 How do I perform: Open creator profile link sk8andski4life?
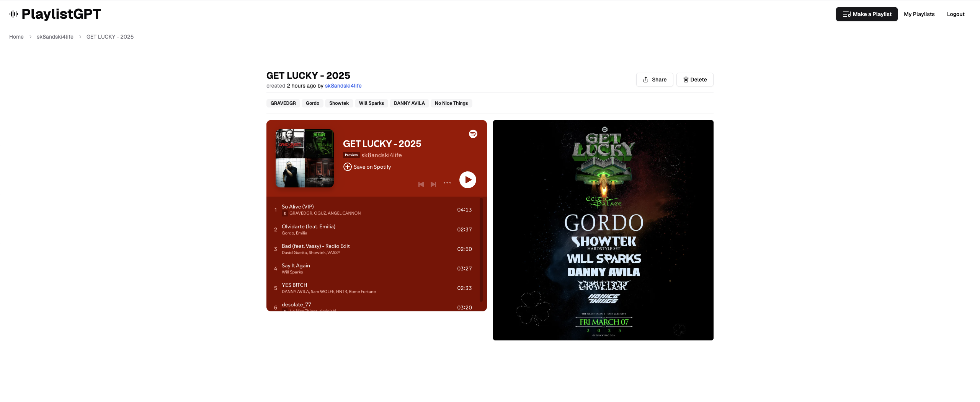tap(343, 86)
